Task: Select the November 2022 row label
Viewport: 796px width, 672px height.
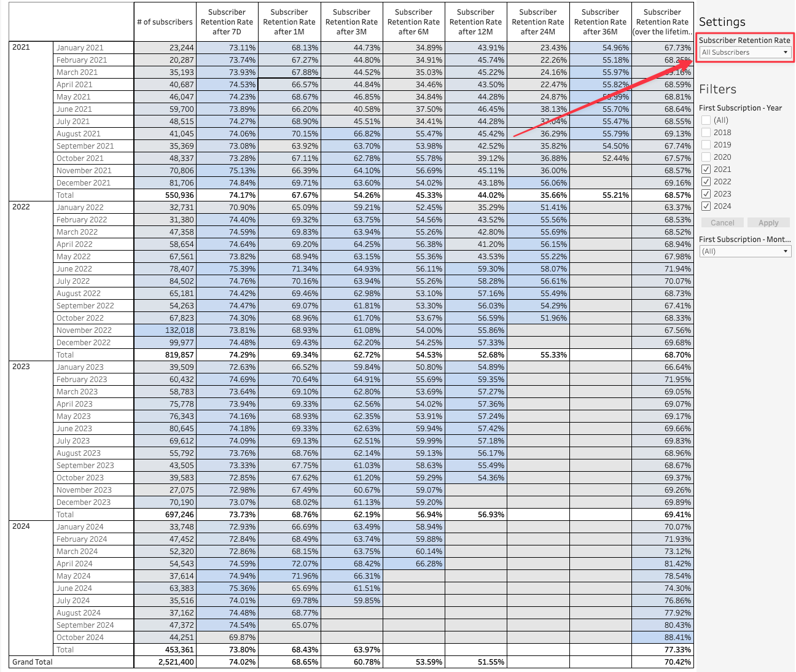Action: pos(93,330)
